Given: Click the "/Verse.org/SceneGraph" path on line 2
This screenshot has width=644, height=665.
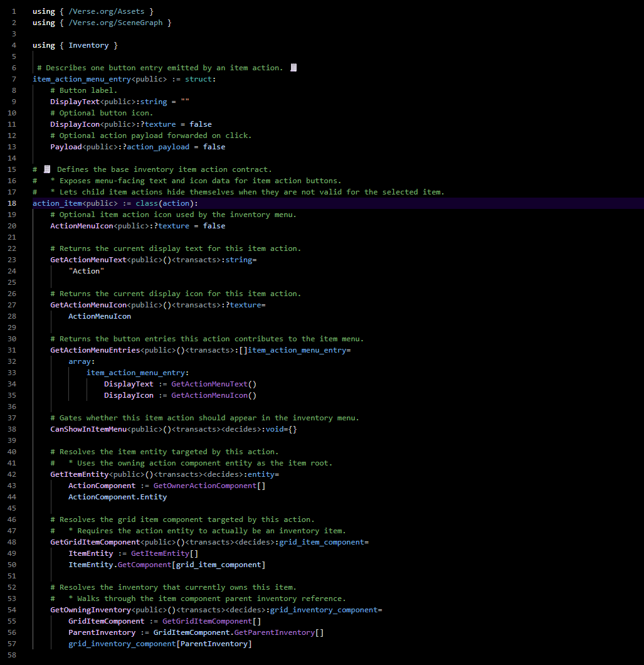Looking at the screenshot, I should pyautogui.click(x=115, y=23).
